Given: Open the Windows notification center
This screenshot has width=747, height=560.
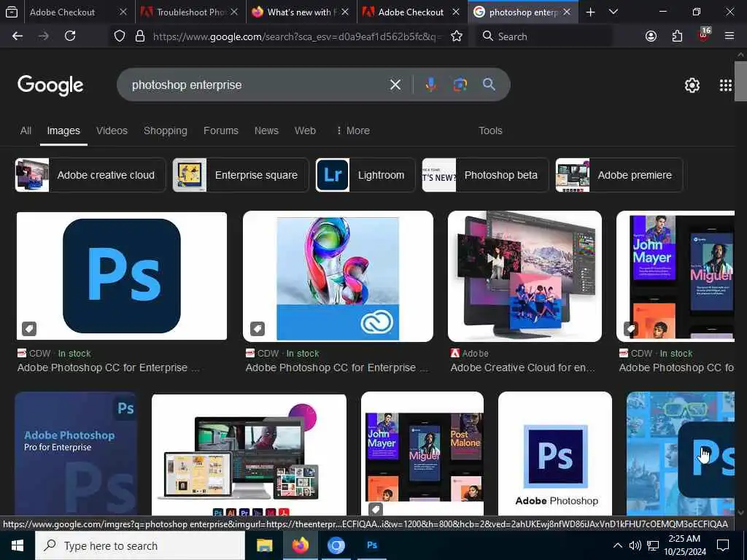Looking at the screenshot, I should pos(723,545).
